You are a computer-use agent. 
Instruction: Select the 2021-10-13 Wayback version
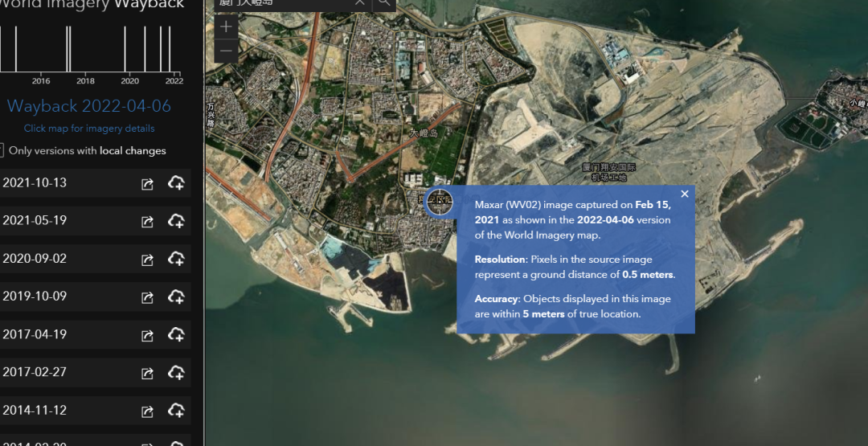pyautogui.click(x=95, y=182)
